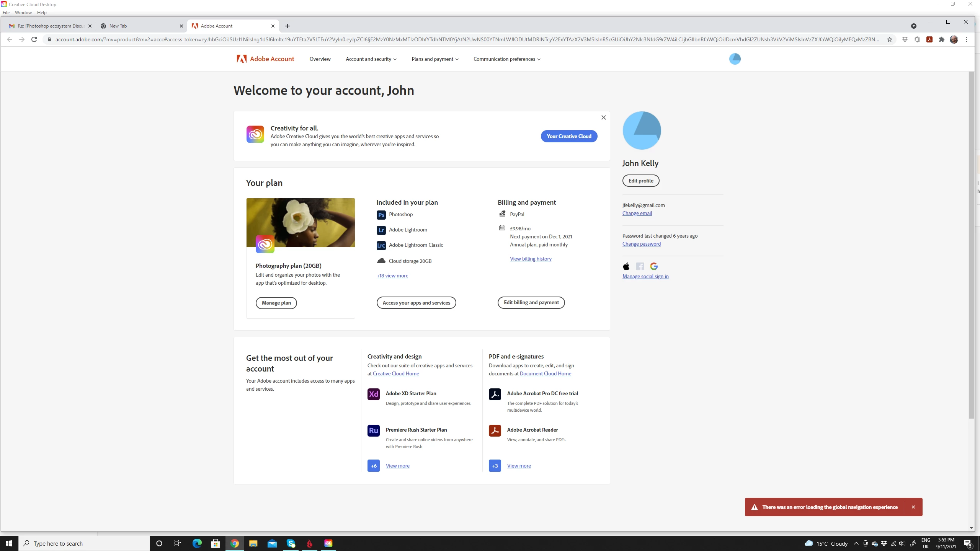Open the View billing history link

[x=530, y=259]
